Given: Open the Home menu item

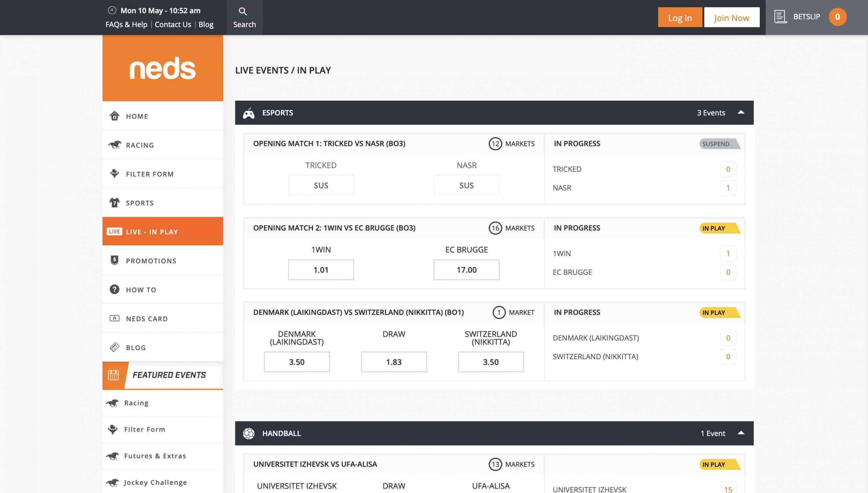Looking at the screenshot, I should pos(163,116).
